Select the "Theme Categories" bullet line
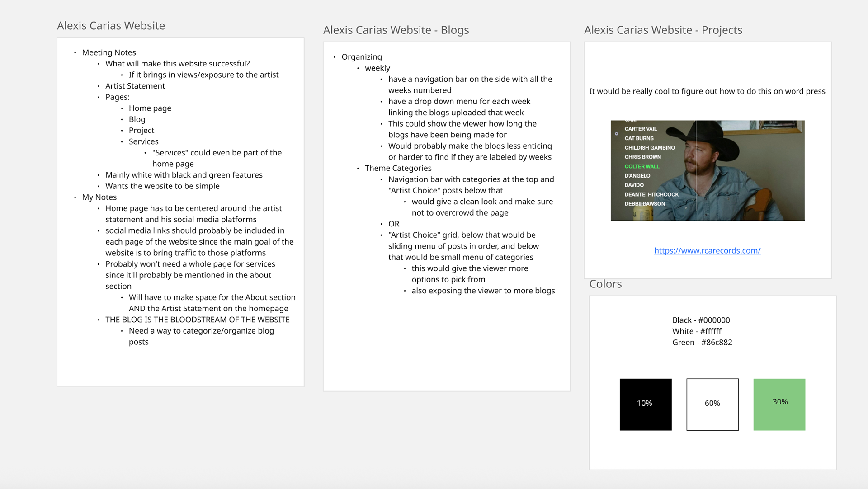This screenshot has width=868, height=489. [x=398, y=168]
